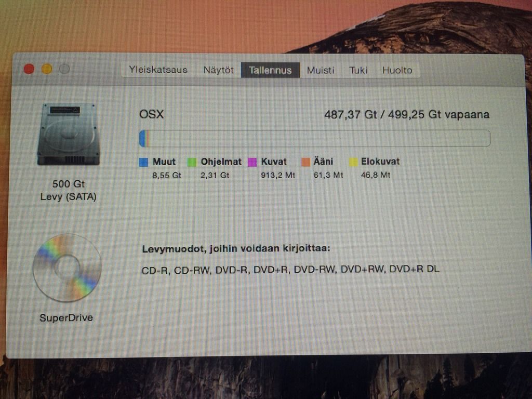Click the Ohjelmat legend label
This screenshot has width=532, height=399.
click(221, 162)
